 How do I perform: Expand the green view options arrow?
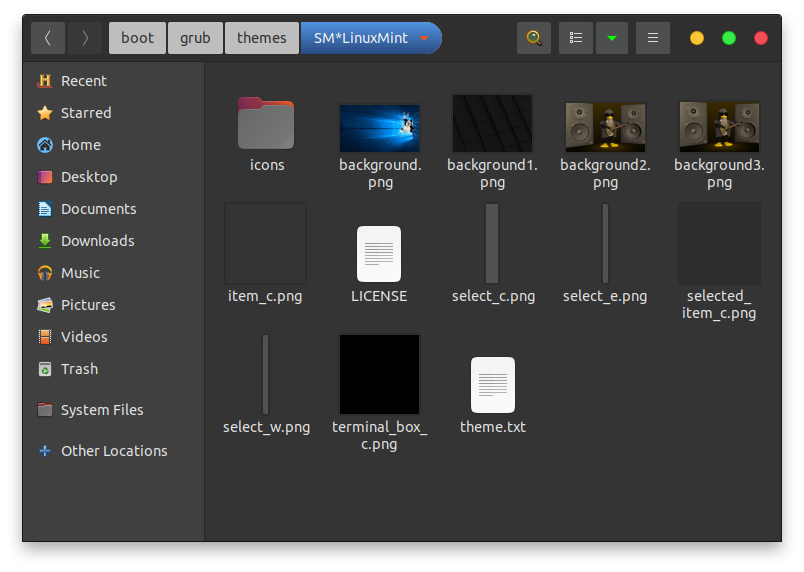click(612, 38)
